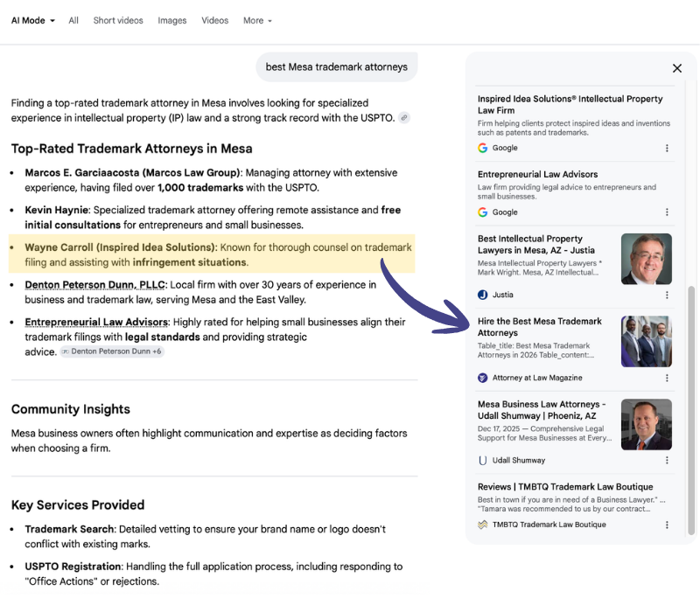This screenshot has height=612, width=700.
Task: Click the Top-Rated Trademark Attorneys in Mesa heading
Action: [132, 149]
